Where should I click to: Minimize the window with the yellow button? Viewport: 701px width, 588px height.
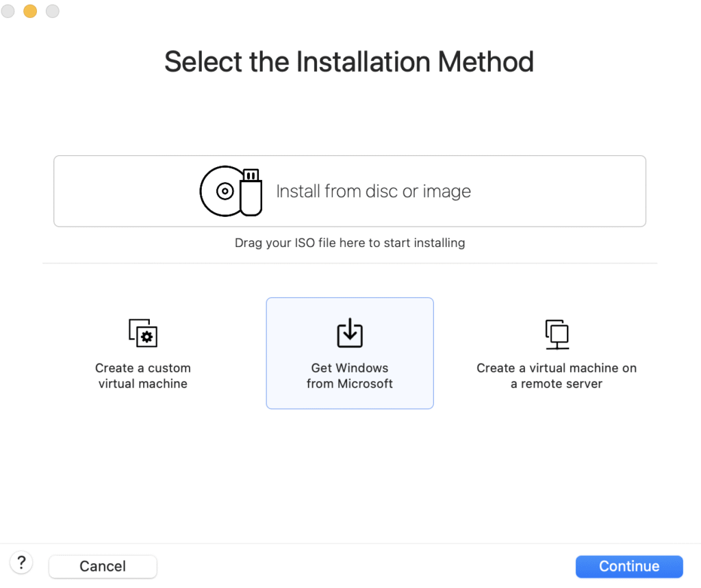[30, 11]
